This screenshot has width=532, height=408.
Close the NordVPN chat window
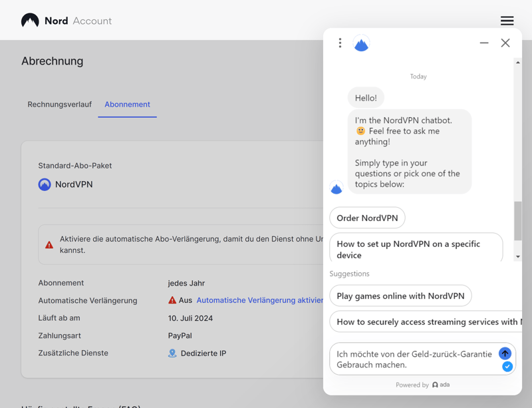point(505,43)
